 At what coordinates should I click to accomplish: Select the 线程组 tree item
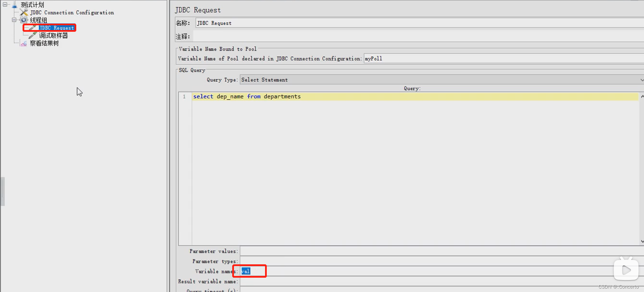tap(38, 20)
